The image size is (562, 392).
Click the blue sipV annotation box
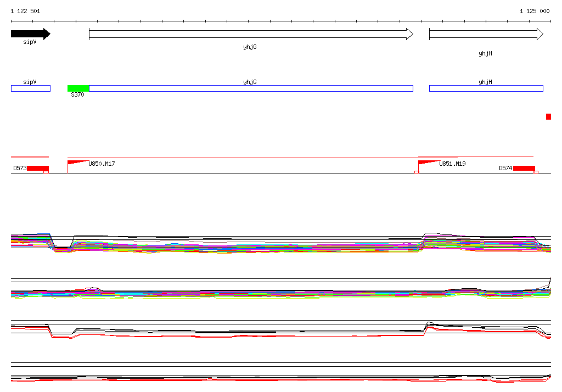(31, 88)
